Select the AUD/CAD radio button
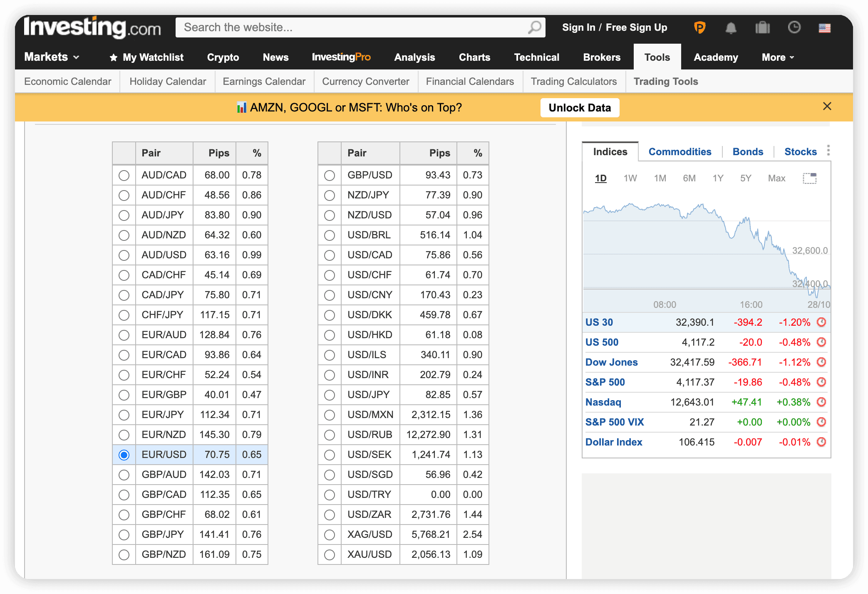 click(x=124, y=176)
